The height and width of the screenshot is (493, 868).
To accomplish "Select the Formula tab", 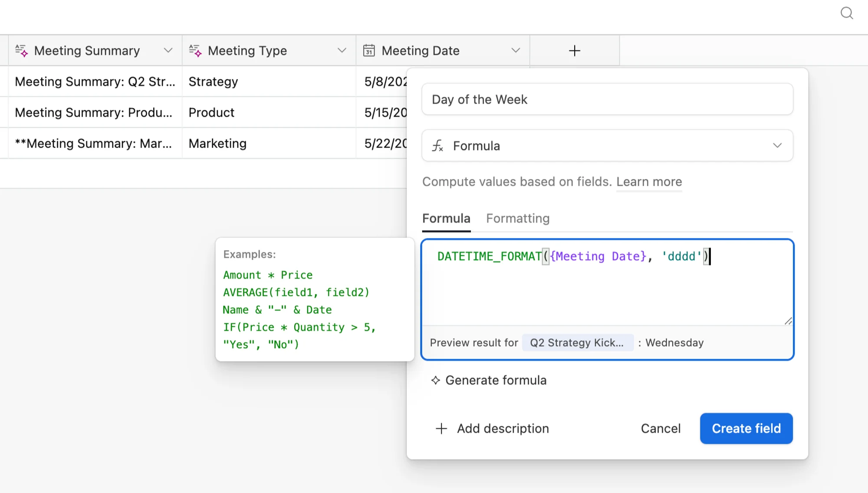I will (x=446, y=218).
